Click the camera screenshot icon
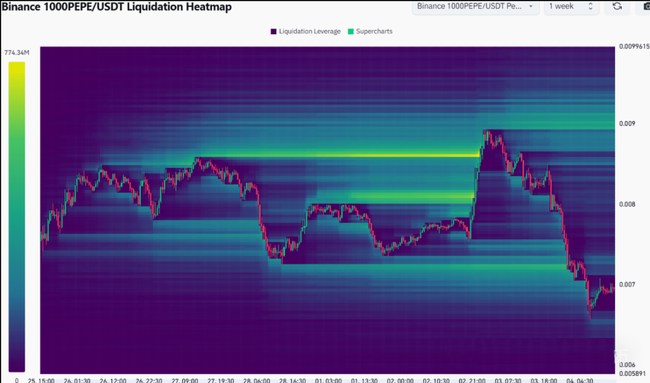Viewport: 650px width, 383px height. 646,6
